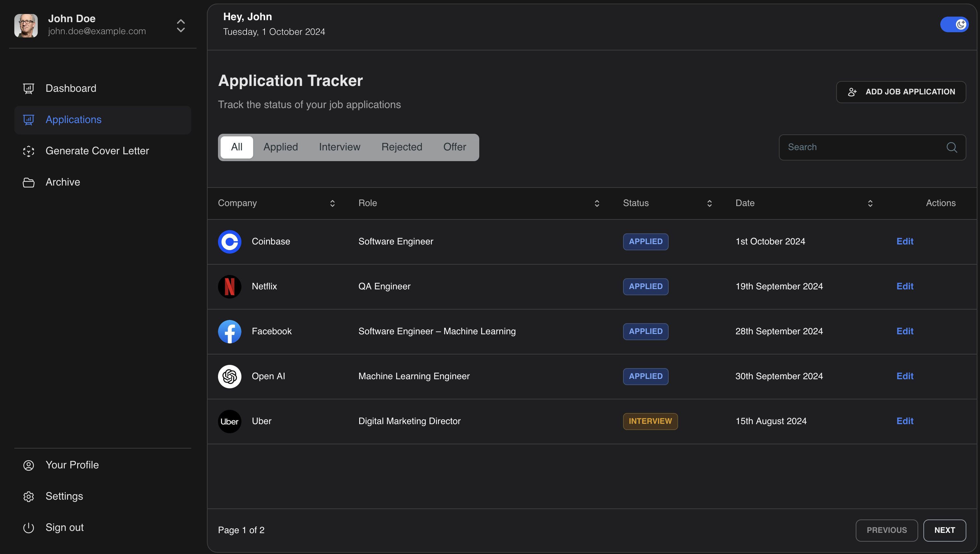Click the Your Profile icon
This screenshot has height=554, width=980.
[x=29, y=465]
